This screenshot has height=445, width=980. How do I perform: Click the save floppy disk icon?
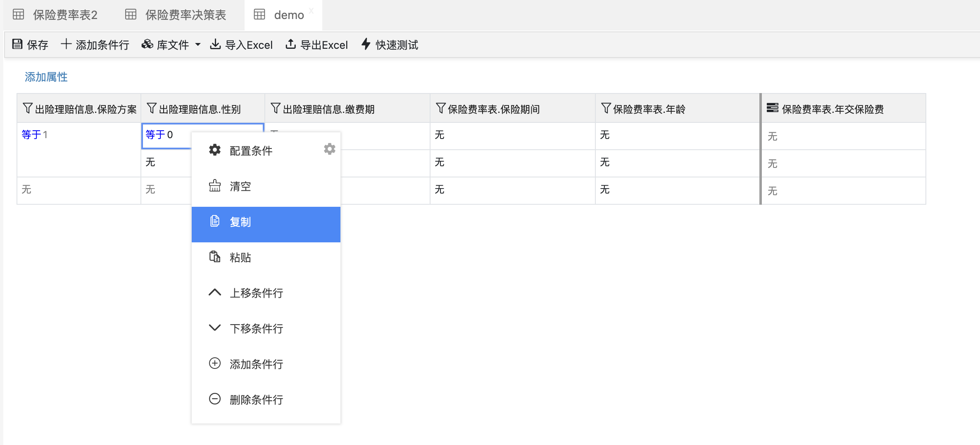point(17,44)
